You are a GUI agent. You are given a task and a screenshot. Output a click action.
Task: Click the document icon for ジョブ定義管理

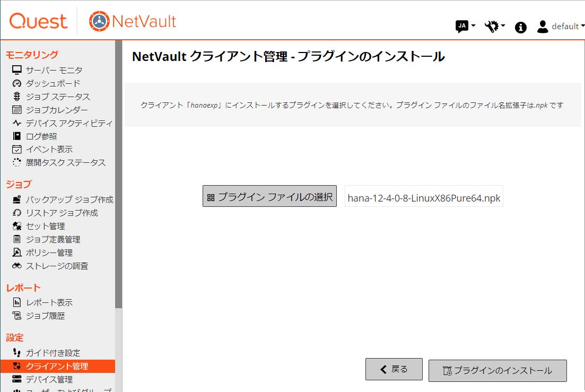[x=17, y=239]
